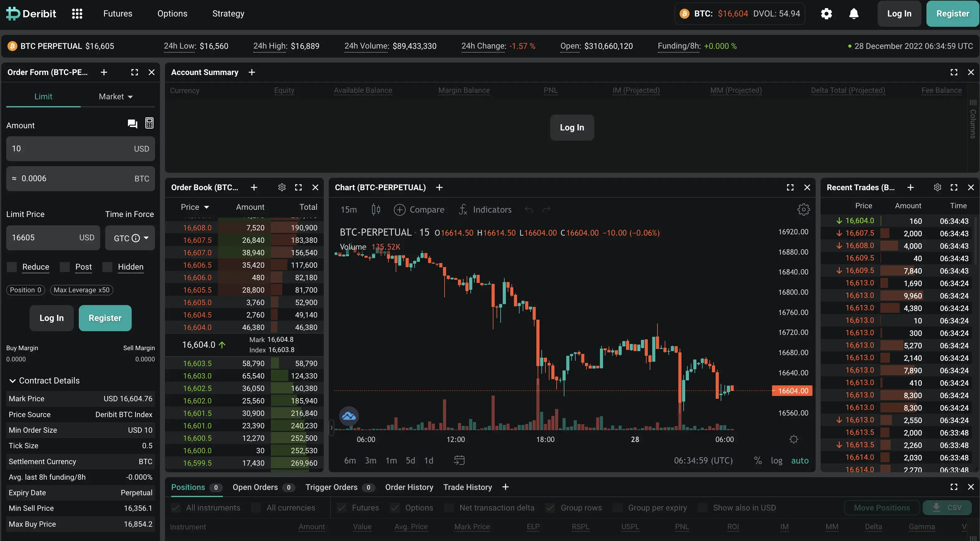This screenshot has width=980, height=541.
Task: Click the Amount USD input field
Action: (x=80, y=149)
